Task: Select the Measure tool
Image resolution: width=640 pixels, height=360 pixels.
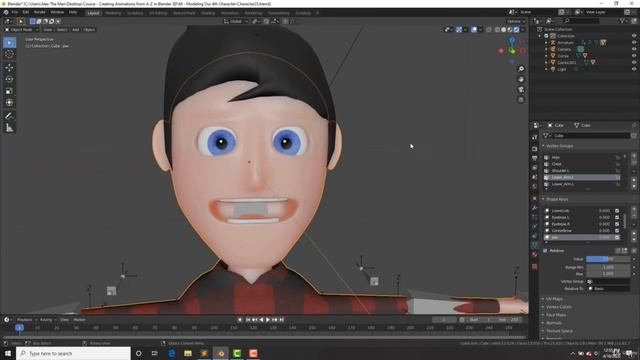Action: pos(9,128)
